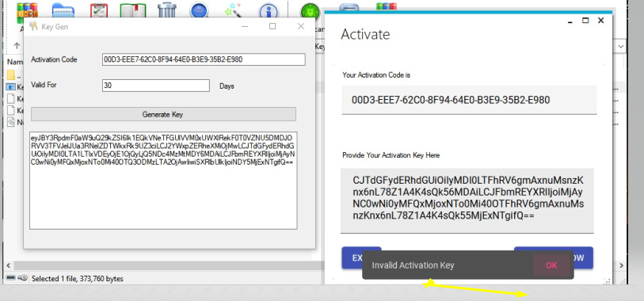This screenshot has width=644, height=301.
Task: Click left arrow of horizontal scrollbar
Action: click(9, 265)
